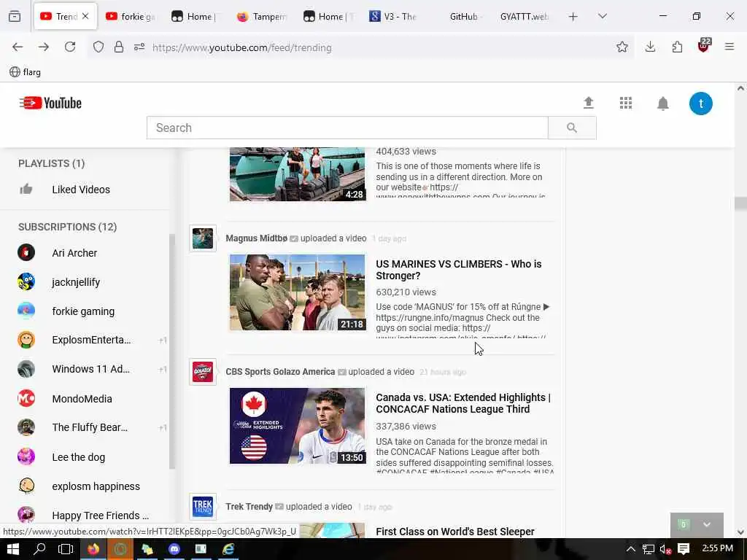This screenshot has height=560, width=747.
Task: Click the search magnifier button
Action: [x=572, y=128]
